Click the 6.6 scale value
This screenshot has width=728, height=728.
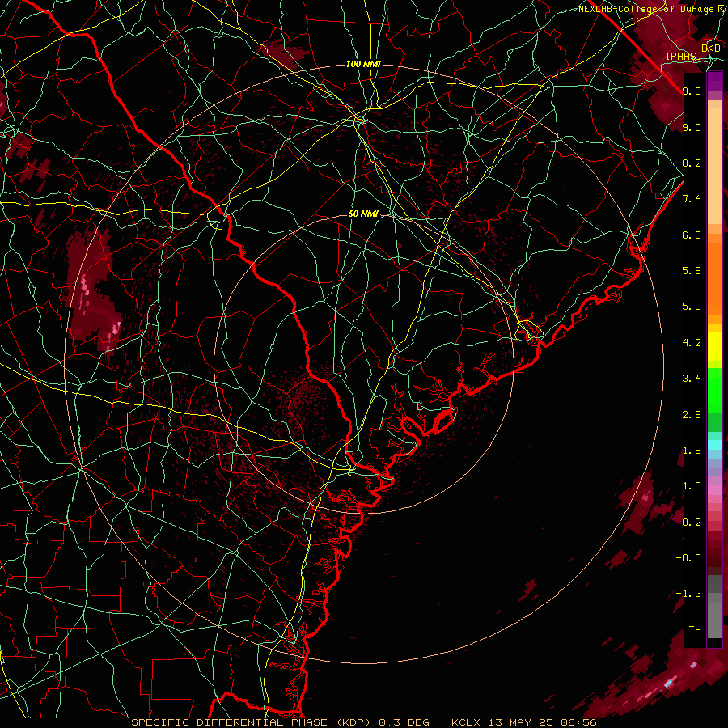click(x=692, y=235)
